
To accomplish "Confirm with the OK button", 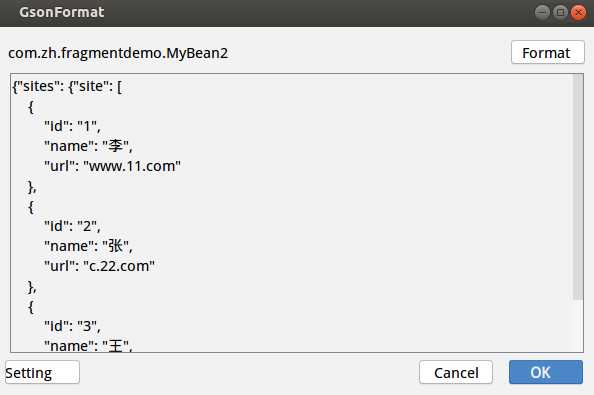I will click(x=546, y=372).
